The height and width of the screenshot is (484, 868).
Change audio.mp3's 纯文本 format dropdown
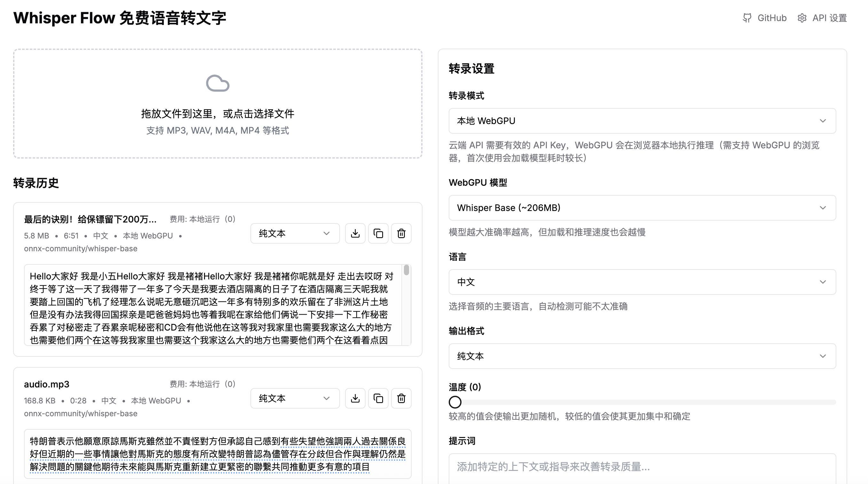tap(295, 398)
